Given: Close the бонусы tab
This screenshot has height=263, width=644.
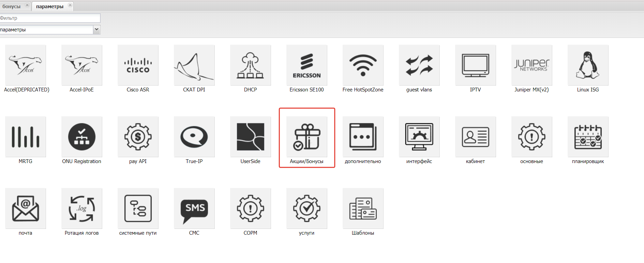Looking at the screenshot, I should 27,5.
